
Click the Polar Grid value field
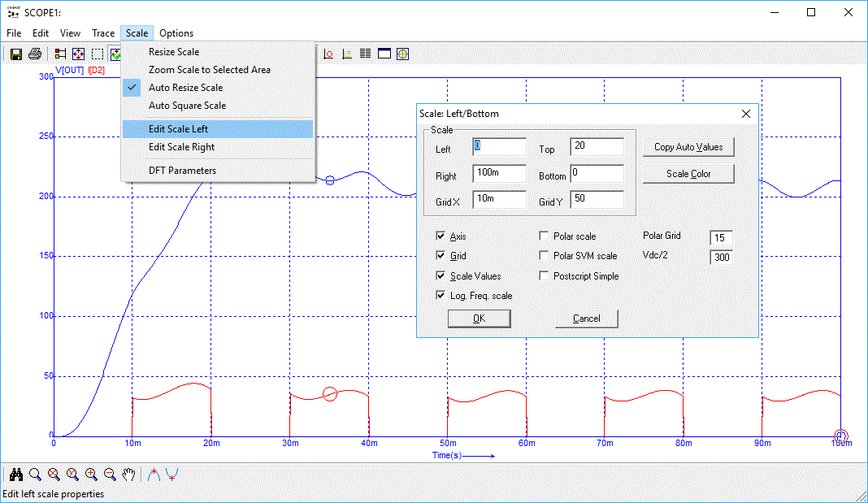pyautogui.click(x=722, y=237)
